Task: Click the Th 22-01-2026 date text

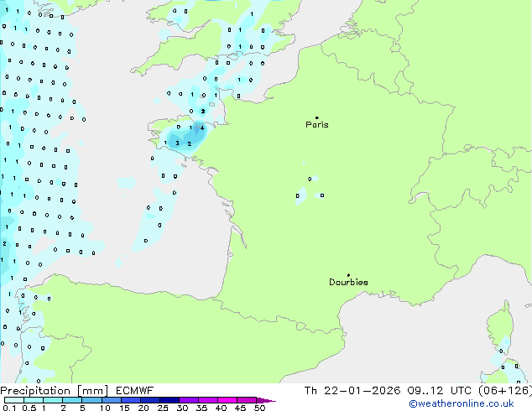Action: click(352, 391)
